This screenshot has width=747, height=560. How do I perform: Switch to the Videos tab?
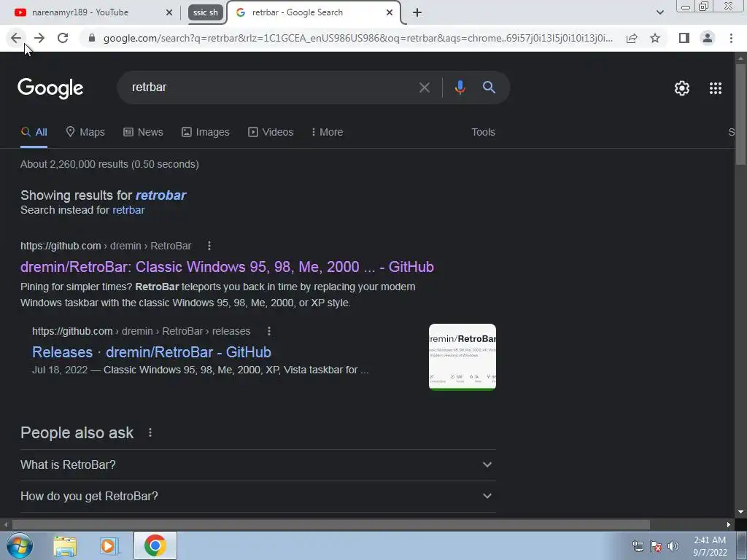pyautogui.click(x=271, y=132)
